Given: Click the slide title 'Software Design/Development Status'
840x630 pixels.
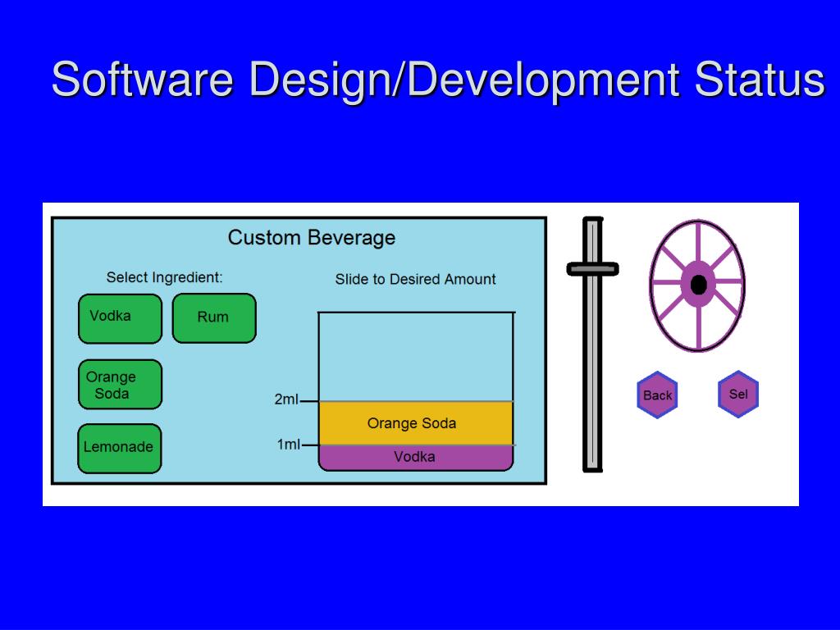Looking at the screenshot, I should tap(438, 80).
